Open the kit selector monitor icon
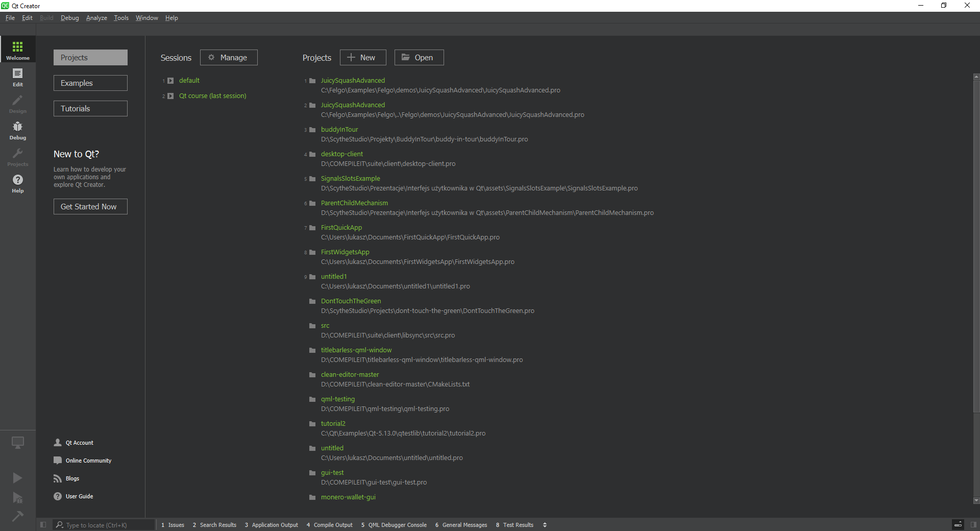 click(x=17, y=443)
